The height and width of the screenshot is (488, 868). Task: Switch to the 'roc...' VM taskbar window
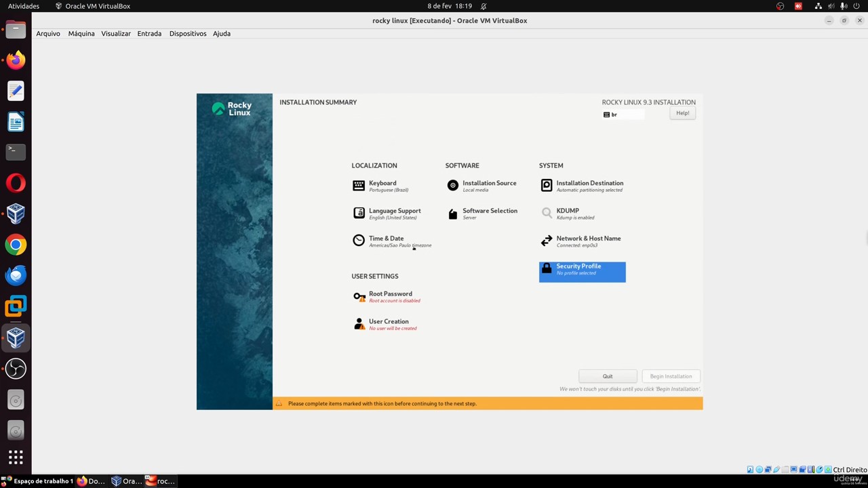click(x=161, y=481)
